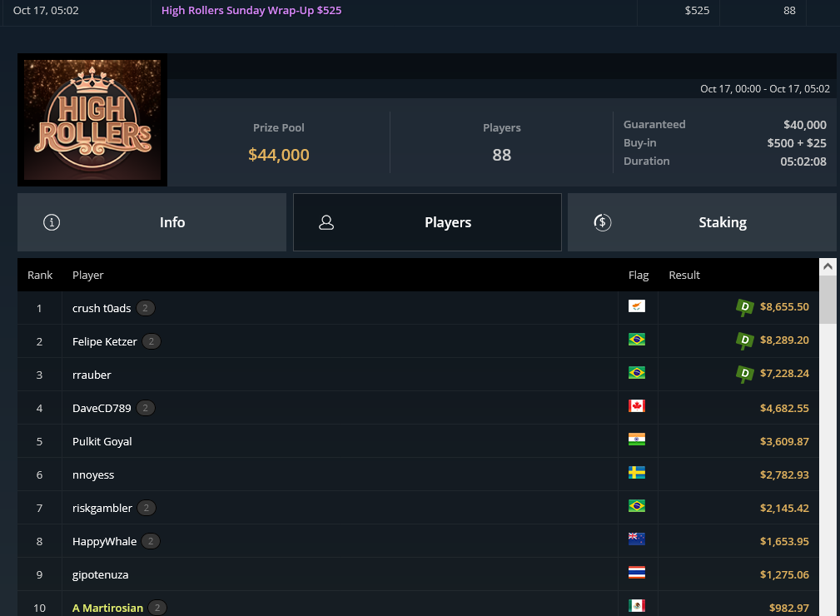Click the Staking dollar icon
The image size is (840, 616).
(602, 222)
